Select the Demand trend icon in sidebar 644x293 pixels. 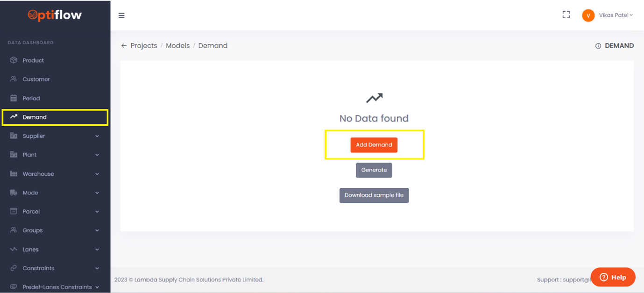pos(13,117)
